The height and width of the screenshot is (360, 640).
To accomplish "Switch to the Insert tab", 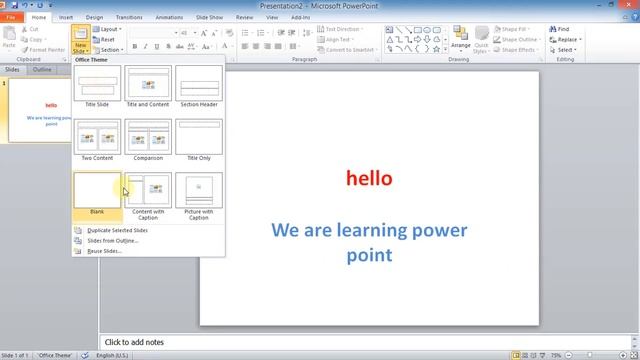I will click(65, 18).
